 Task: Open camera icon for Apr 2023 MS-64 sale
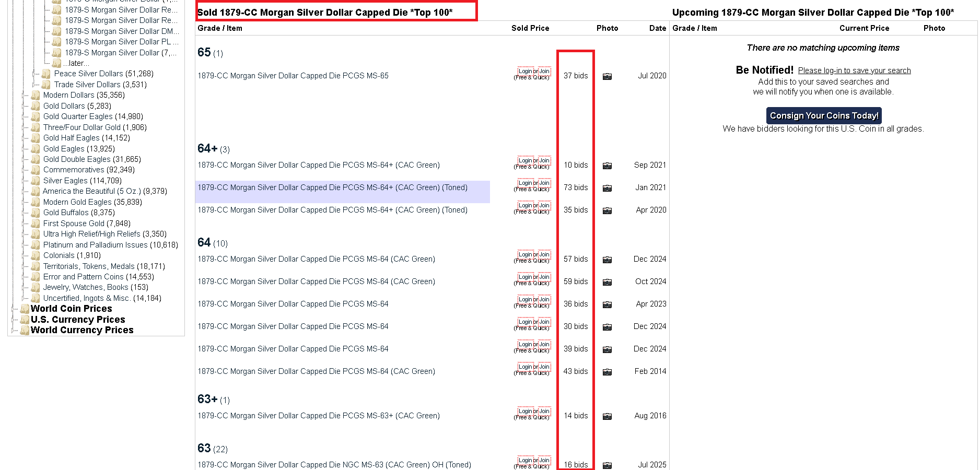pos(607,304)
